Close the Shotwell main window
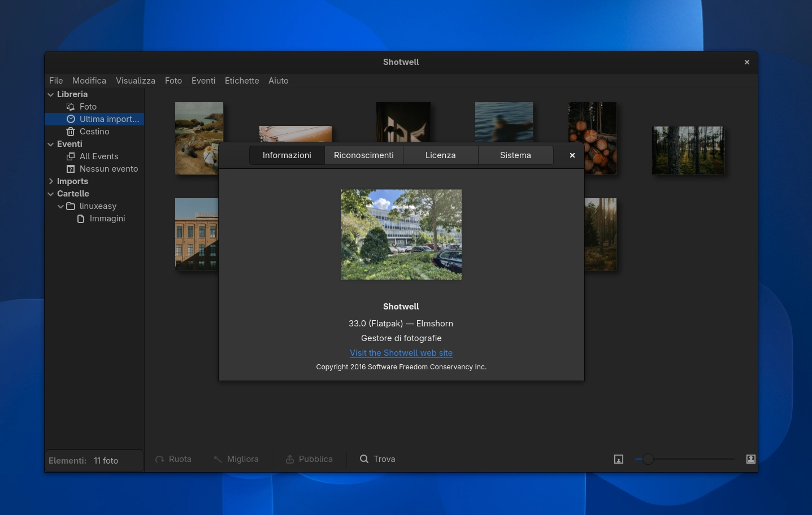812x515 pixels. pyautogui.click(x=747, y=62)
